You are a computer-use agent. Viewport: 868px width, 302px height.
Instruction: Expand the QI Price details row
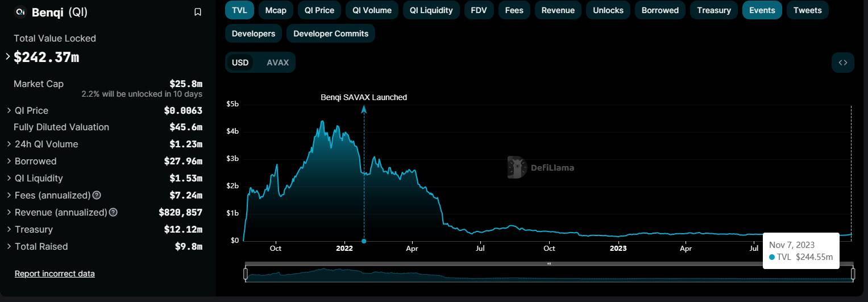pos(9,110)
